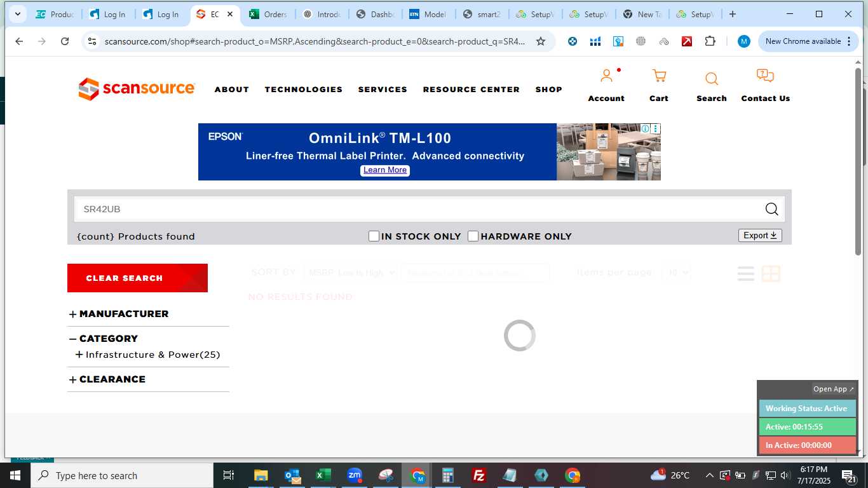Open the RESOURCE CENTER menu
Image resolution: width=868 pixels, height=488 pixels.
point(471,90)
